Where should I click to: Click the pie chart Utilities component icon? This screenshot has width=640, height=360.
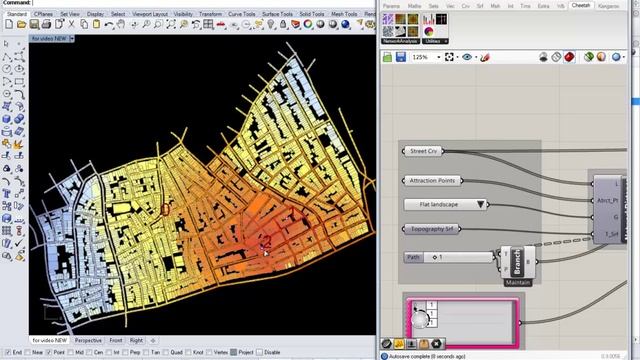click(x=429, y=31)
